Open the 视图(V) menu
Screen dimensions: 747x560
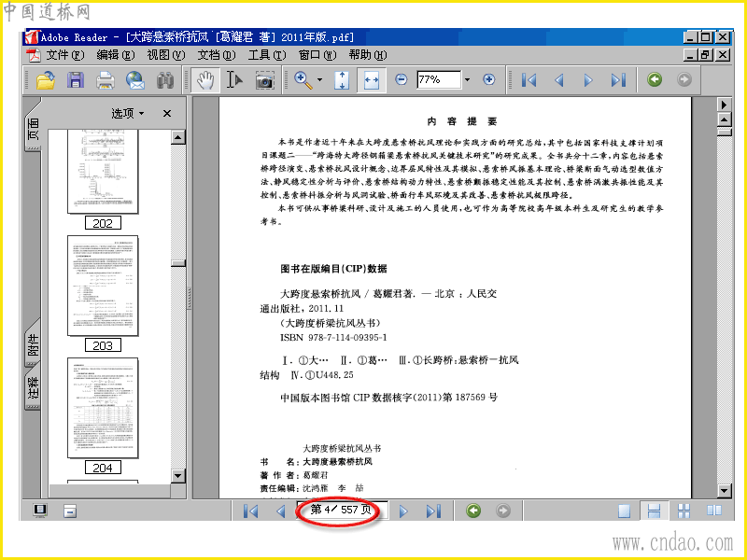pyautogui.click(x=166, y=55)
